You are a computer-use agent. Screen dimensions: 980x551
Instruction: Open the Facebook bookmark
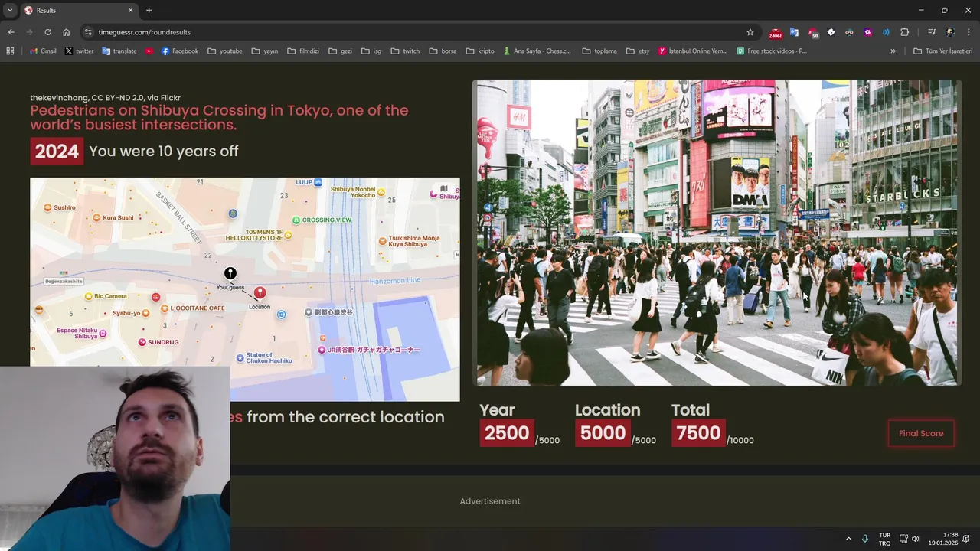pyautogui.click(x=179, y=51)
